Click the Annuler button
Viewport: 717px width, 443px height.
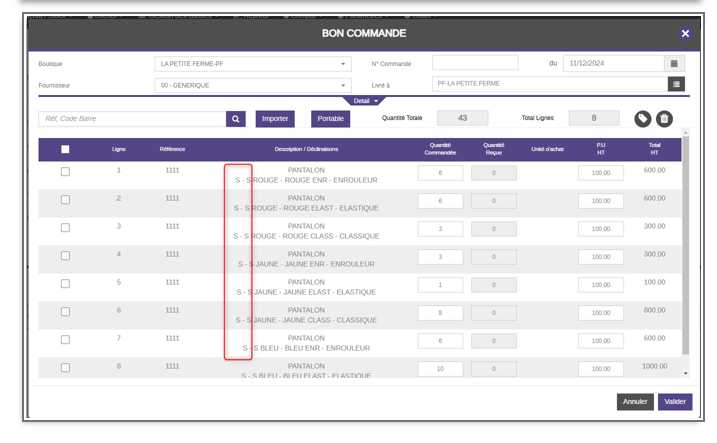(x=635, y=402)
